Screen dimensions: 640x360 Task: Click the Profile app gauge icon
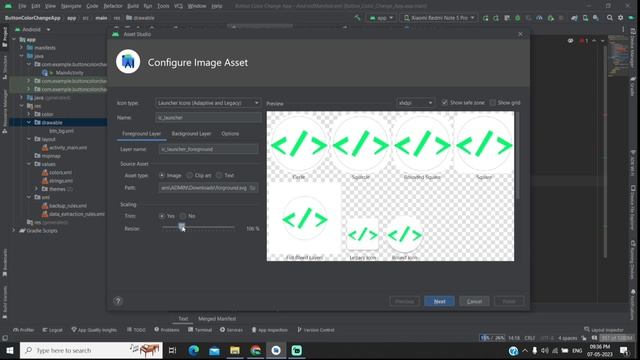point(539,18)
